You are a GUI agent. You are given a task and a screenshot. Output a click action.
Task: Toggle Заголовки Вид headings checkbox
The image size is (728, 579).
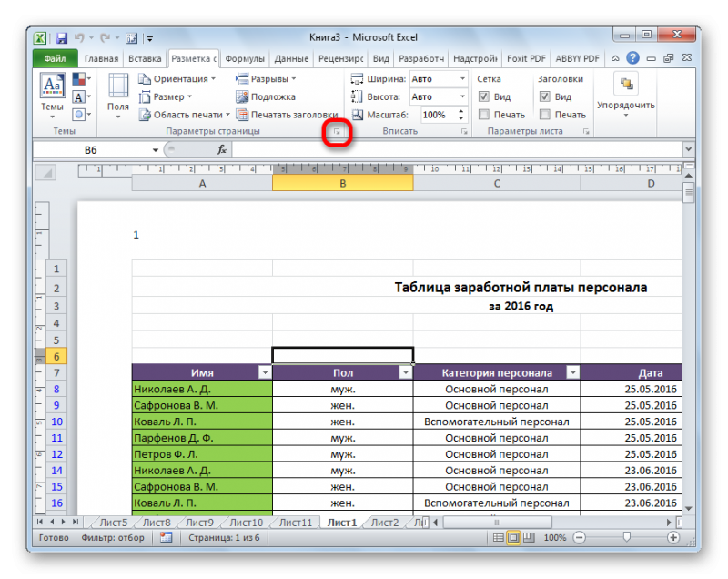pyautogui.click(x=544, y=96)
